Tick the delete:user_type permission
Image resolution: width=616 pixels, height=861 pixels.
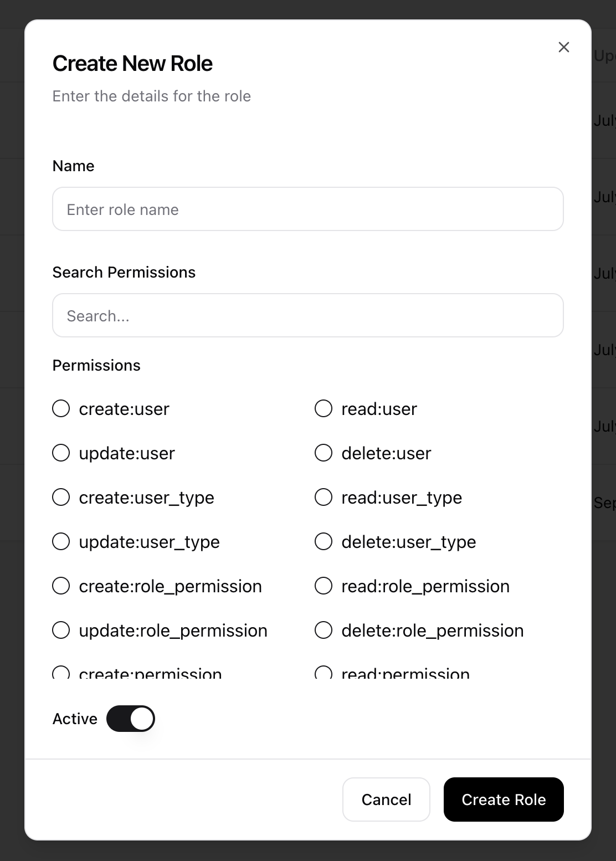click(324, 542)
